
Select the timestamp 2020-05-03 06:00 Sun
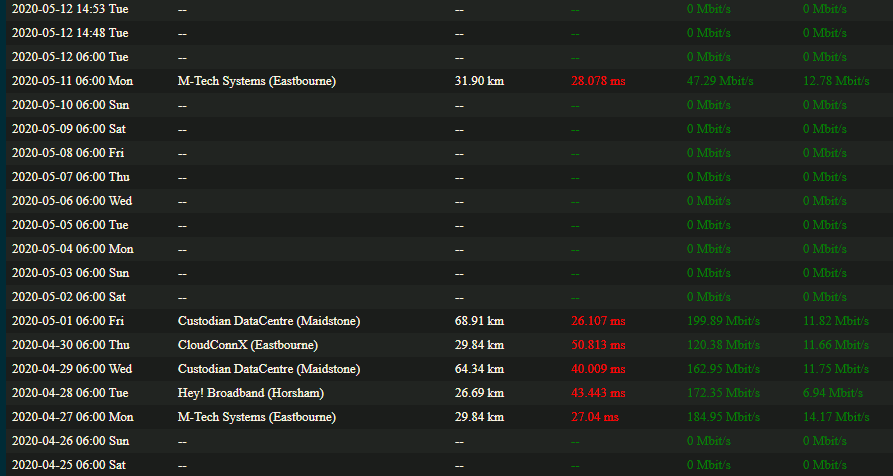(x=71, y=273)
